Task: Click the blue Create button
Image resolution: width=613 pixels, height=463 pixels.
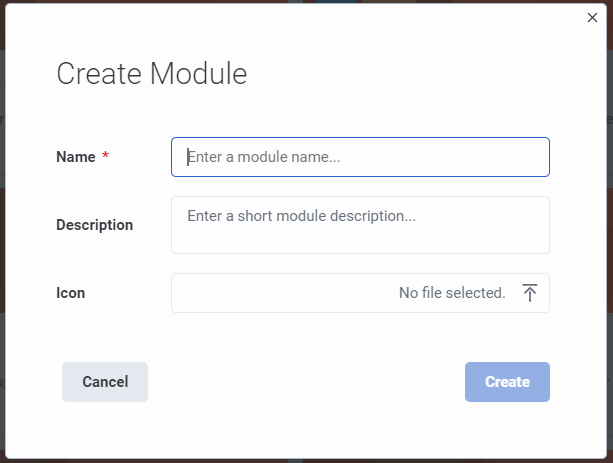Action: (507, 382)
